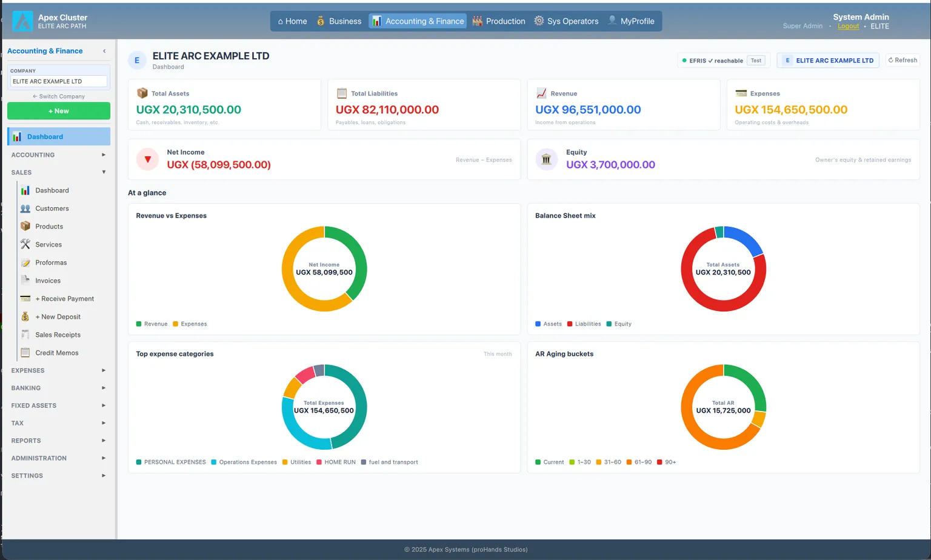Click the Logout link
931x560 pixels.
(x=848, y=26)
